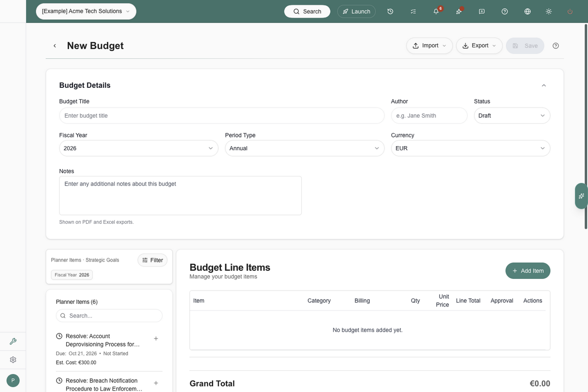Open the Import dropdown button
The height and width of the screenshot is (392, 588).
[430, 46]
